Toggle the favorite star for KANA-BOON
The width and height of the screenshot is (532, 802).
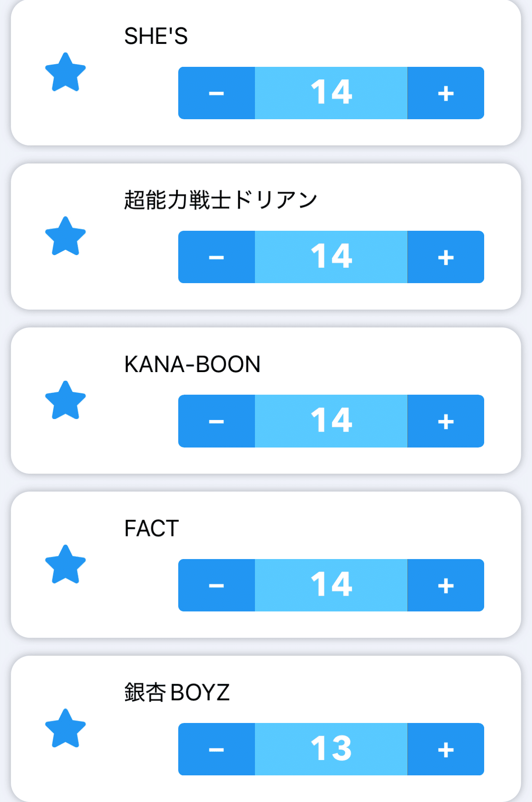pyautogui.click(x=65, y=401)
